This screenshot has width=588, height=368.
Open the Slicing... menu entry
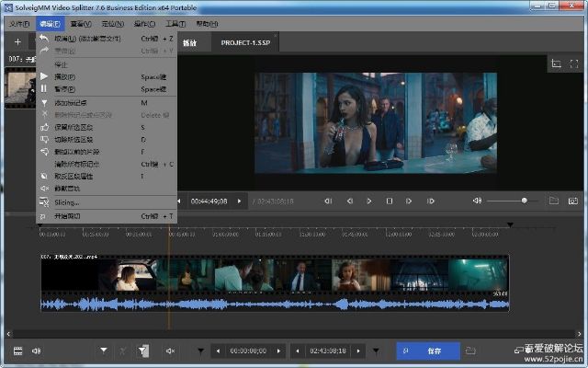[107, 202]
